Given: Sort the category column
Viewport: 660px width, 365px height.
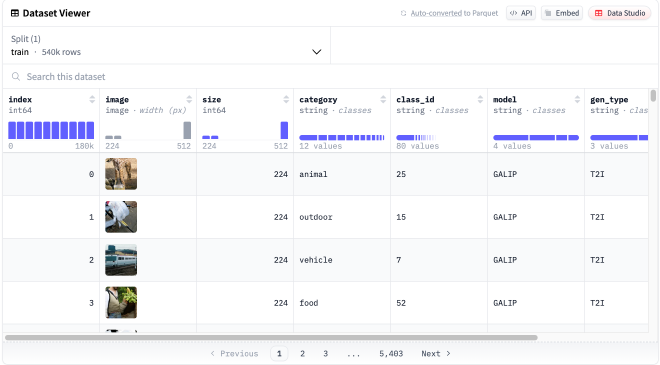Looking at the screenshot, I should [x=383, y=99].
